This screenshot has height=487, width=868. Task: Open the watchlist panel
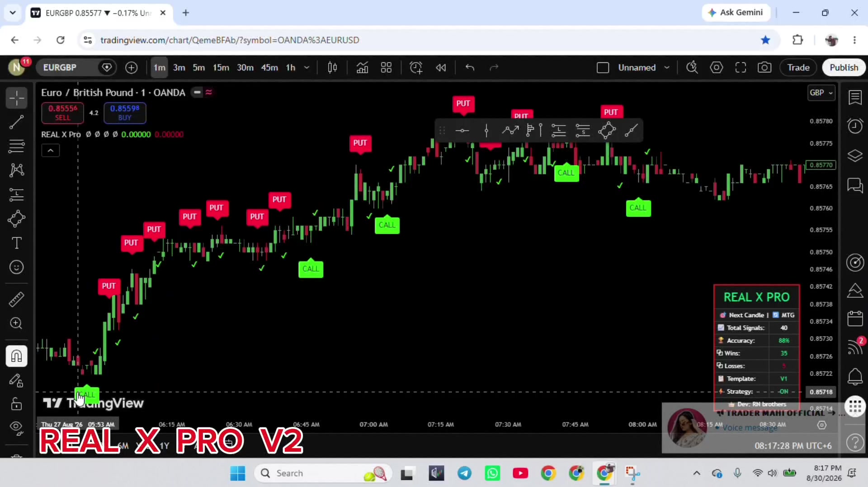(x=855, y=98)
